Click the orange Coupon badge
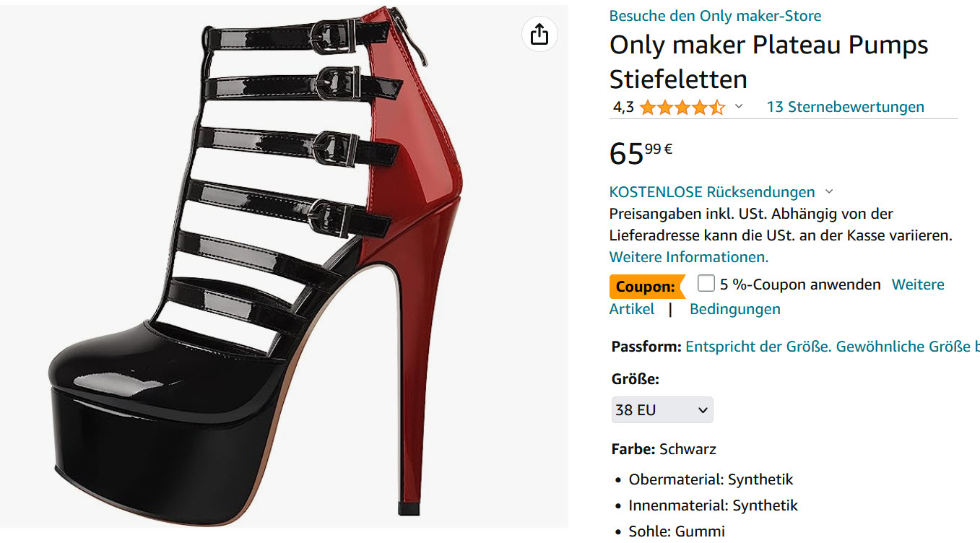 645,287
